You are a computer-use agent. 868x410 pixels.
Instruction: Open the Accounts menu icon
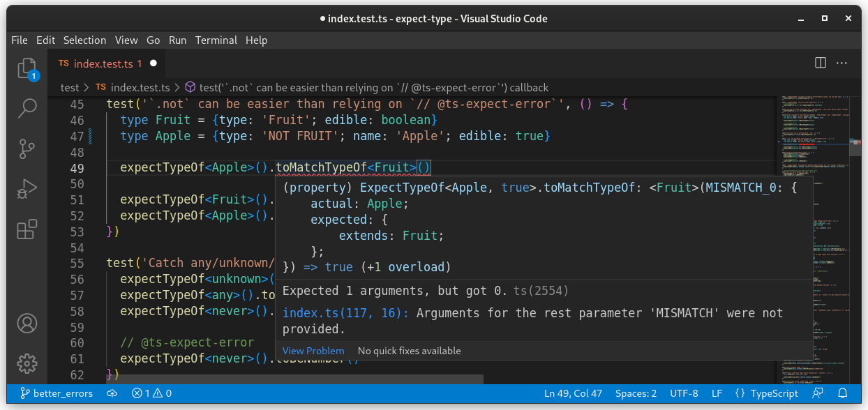[x=27, y=323]
